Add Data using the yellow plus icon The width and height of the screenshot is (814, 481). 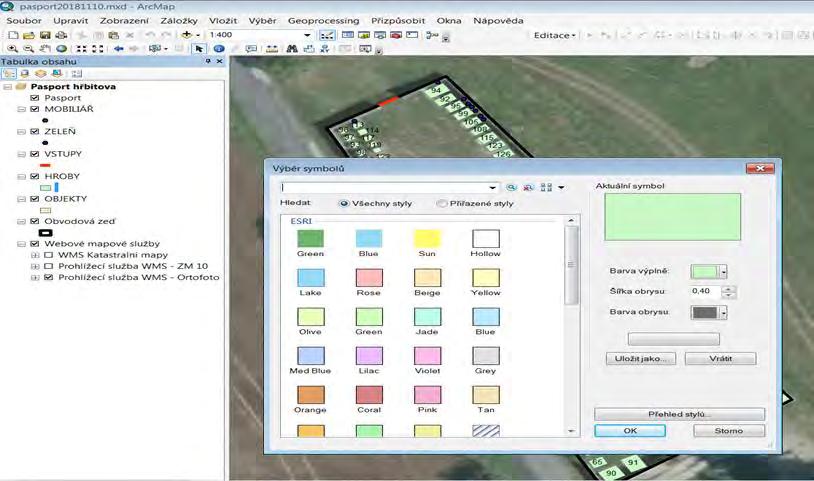pyautogui.click(x=186, y=35)
